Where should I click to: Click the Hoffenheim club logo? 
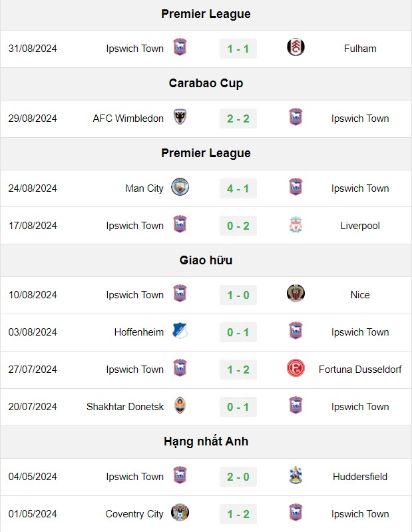tap(180, 331)
